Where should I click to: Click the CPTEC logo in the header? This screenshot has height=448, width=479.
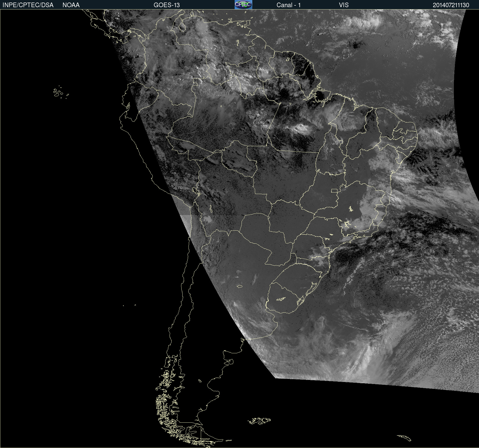click(x=243, y=5)
